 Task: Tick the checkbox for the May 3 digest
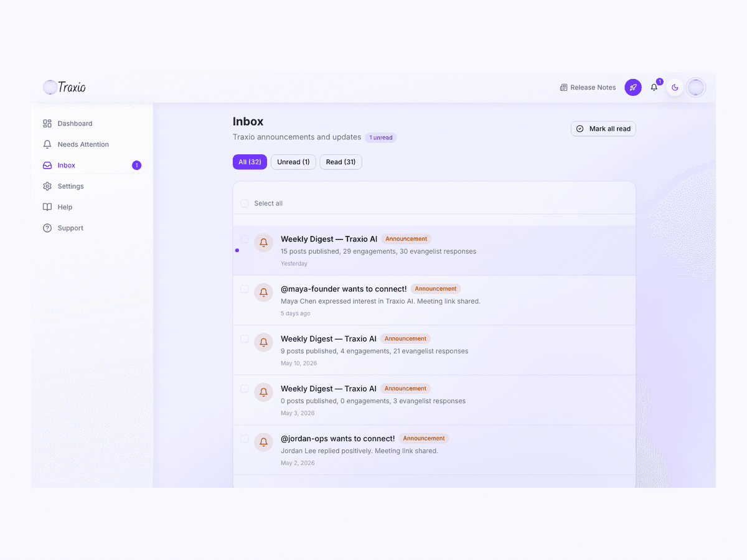pos(245,388)
